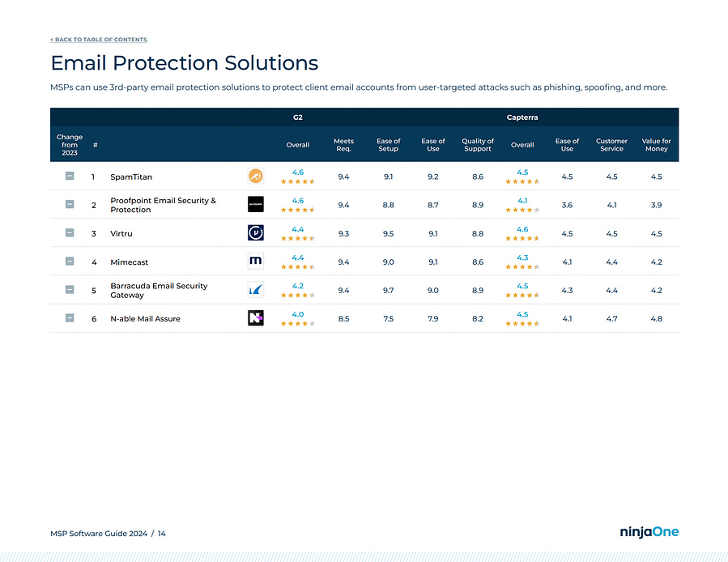Viewport: 728px width, 562px height.
Task: Click Virtru's G2 star rating
Action: 298,239
